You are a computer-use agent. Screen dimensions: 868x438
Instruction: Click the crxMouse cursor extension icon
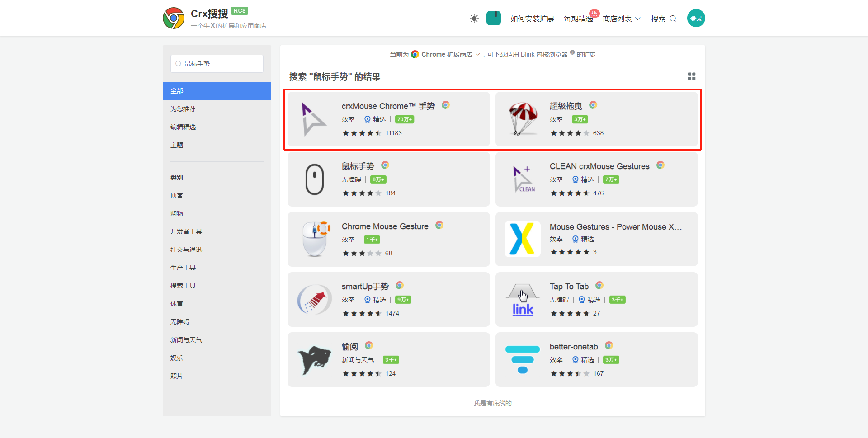[x=314, y=119]
